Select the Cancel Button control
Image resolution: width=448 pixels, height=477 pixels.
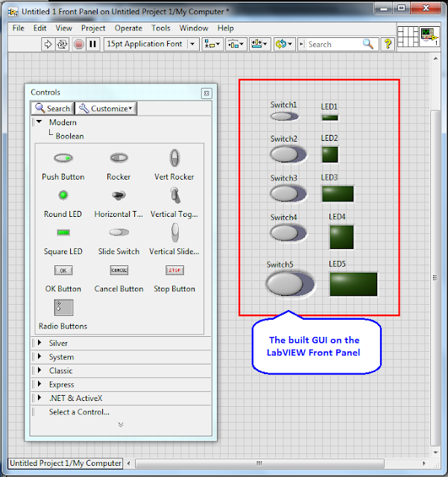[119, 270]
